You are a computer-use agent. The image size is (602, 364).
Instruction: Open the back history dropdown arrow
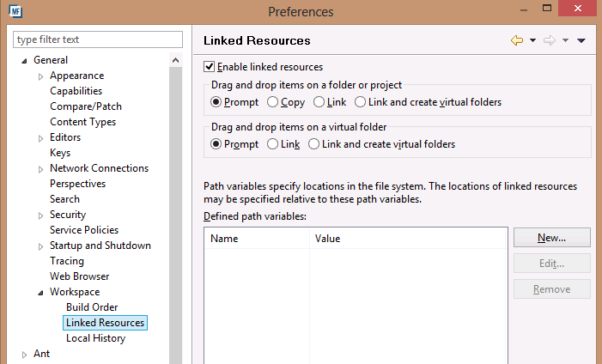532,40
